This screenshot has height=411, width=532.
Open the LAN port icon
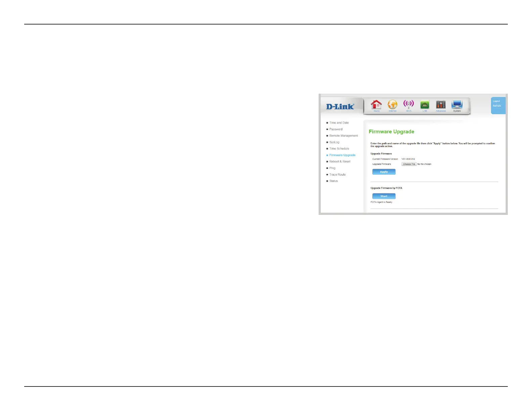point(425,105)
